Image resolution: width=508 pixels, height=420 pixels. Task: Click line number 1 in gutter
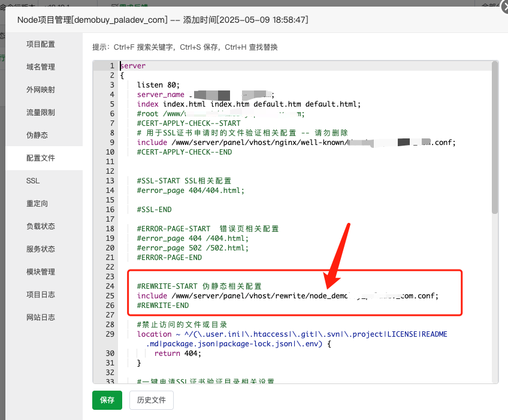coord(112,66)
